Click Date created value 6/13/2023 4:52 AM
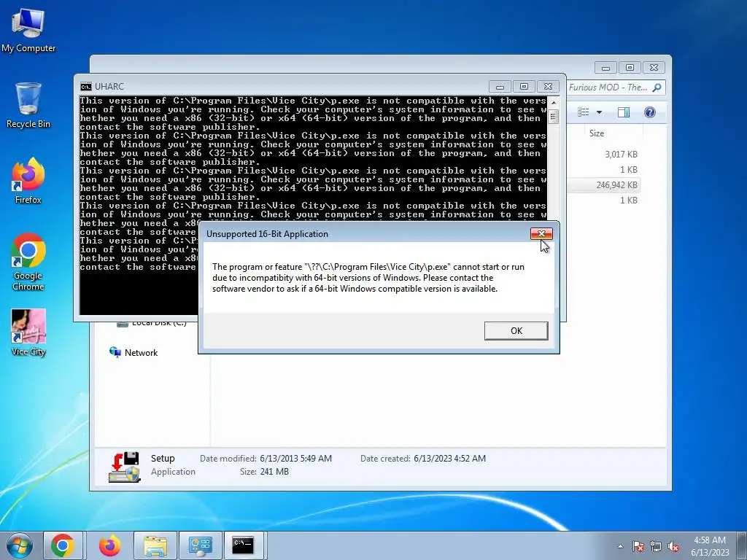747x560 pixels. click(449, 459)
